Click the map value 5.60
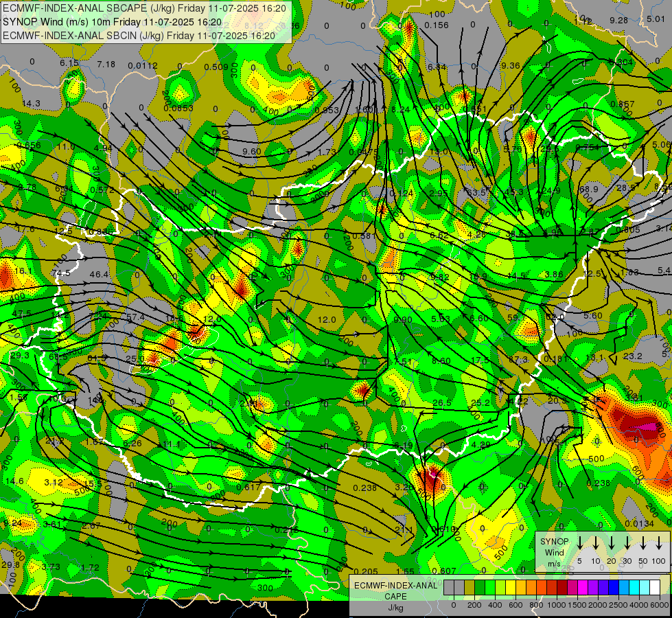The width and height of the screenshot is (672, 618). pos(593,316)
